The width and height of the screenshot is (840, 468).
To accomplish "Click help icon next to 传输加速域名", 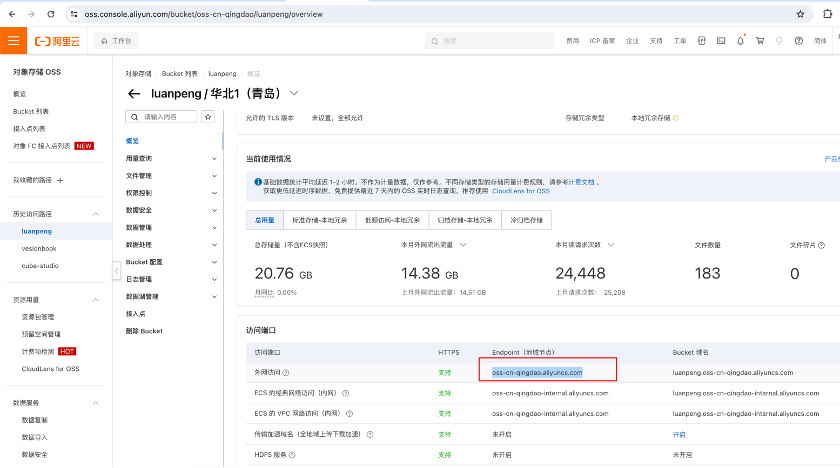I will [370, 434].
